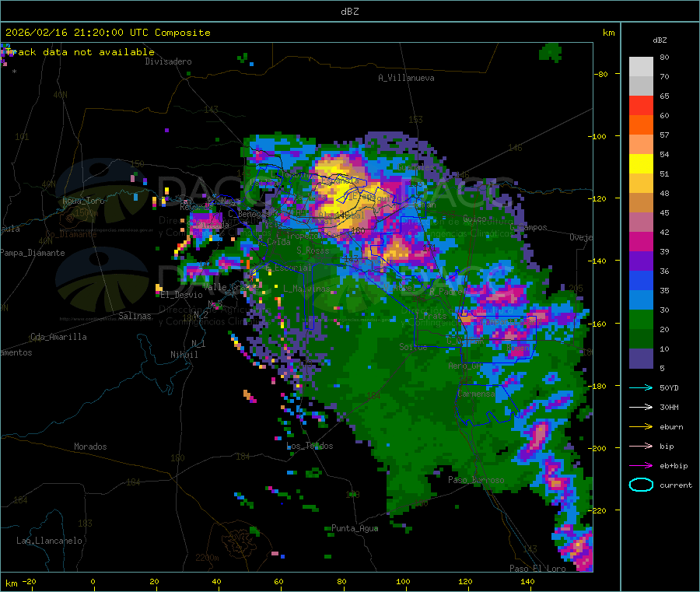This screenshot has height=592, width=700.
Task: Click the 'A_Villanueva' map label
Action: 406,78
